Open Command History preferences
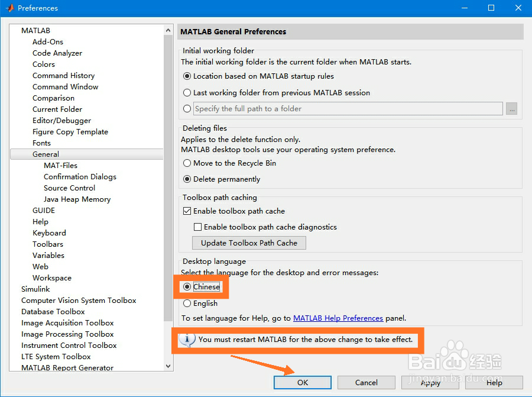The height and width of the screenshot is (397, 532). (63, 75)
